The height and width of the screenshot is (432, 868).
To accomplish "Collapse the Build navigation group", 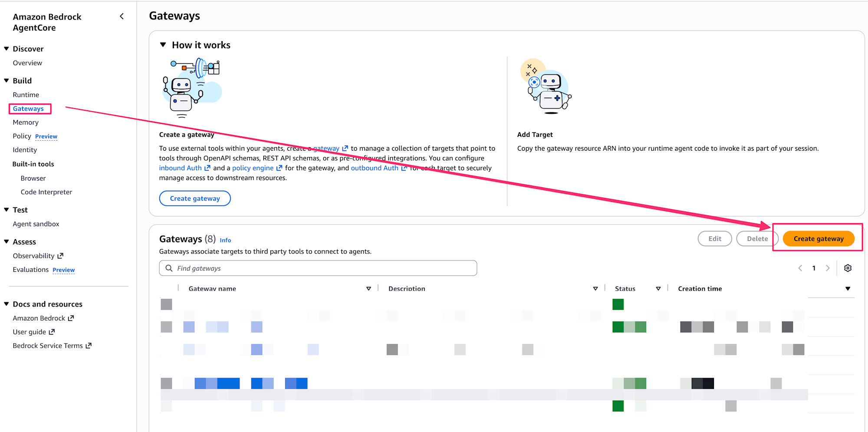I will point(7,81).
